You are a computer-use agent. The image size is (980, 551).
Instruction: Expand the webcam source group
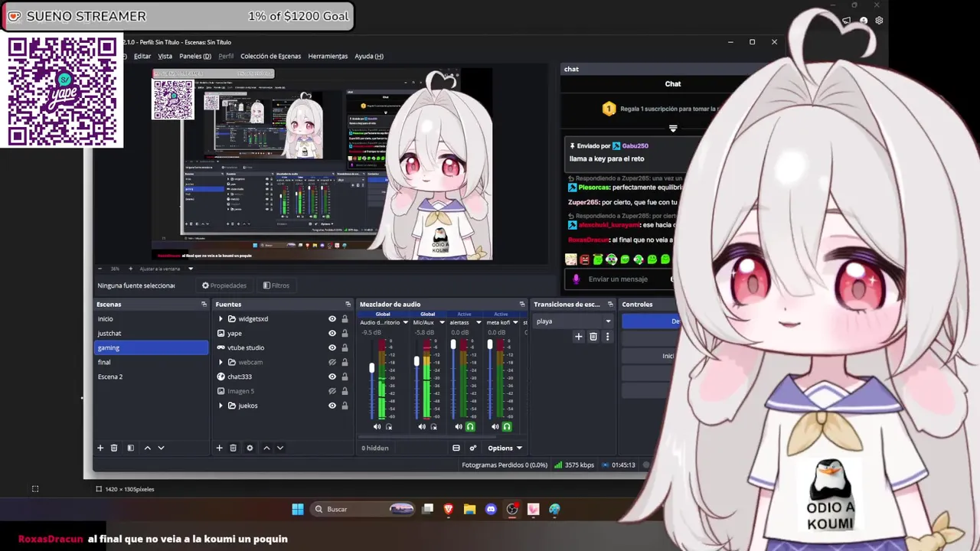pos(220,362)
